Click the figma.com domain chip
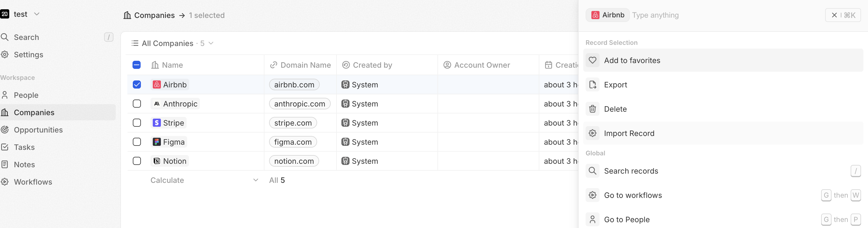Viewport: 868px width, 228px height. tap(293, 142)
